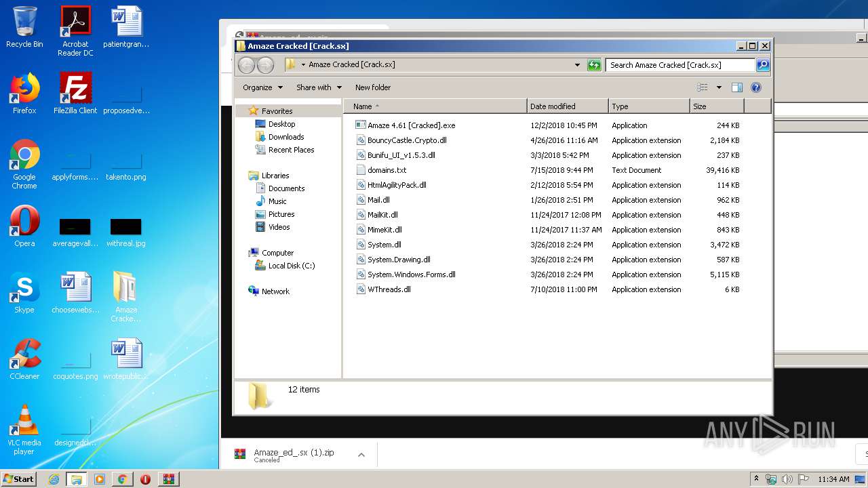
Task: Open the Start menu
Action: pos(18,479)
